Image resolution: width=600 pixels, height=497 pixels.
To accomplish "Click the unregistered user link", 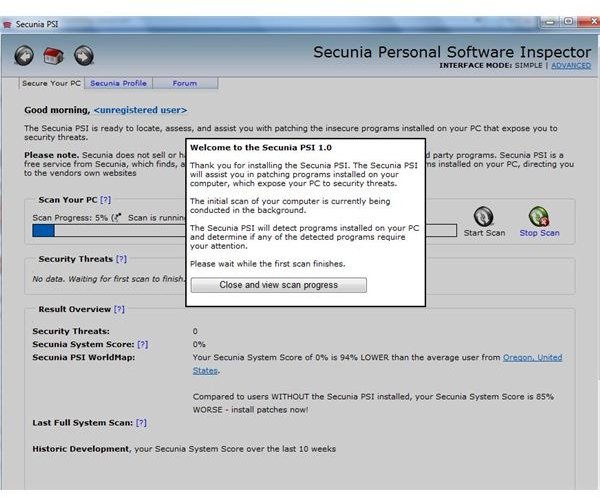I will click(x=140, y=110).
